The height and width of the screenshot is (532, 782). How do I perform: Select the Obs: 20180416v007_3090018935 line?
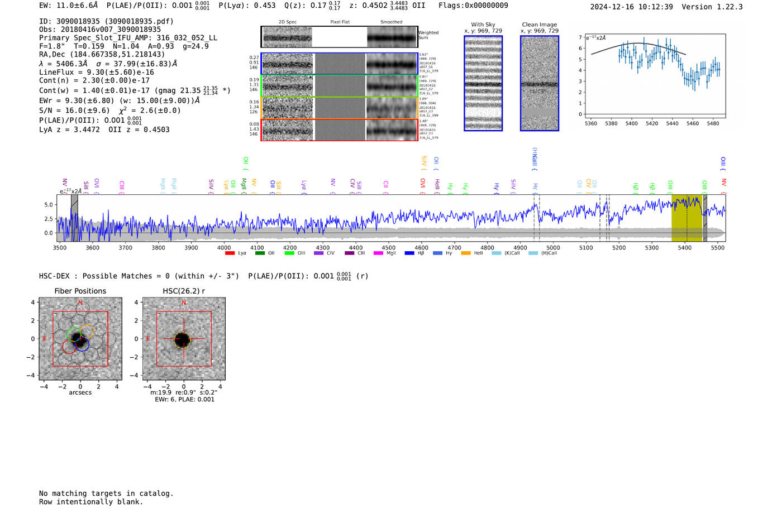click(x=100, y=30)
